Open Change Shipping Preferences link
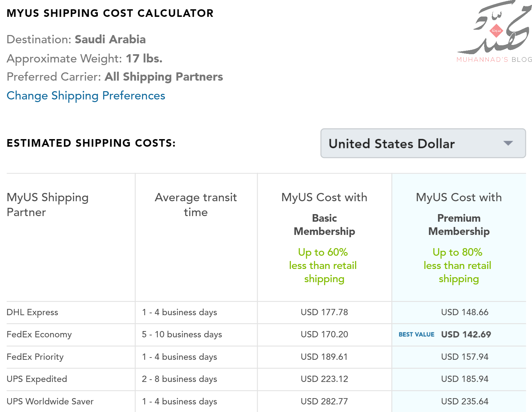The width and height of the screenshot is (532, 412). click(86, 95)
